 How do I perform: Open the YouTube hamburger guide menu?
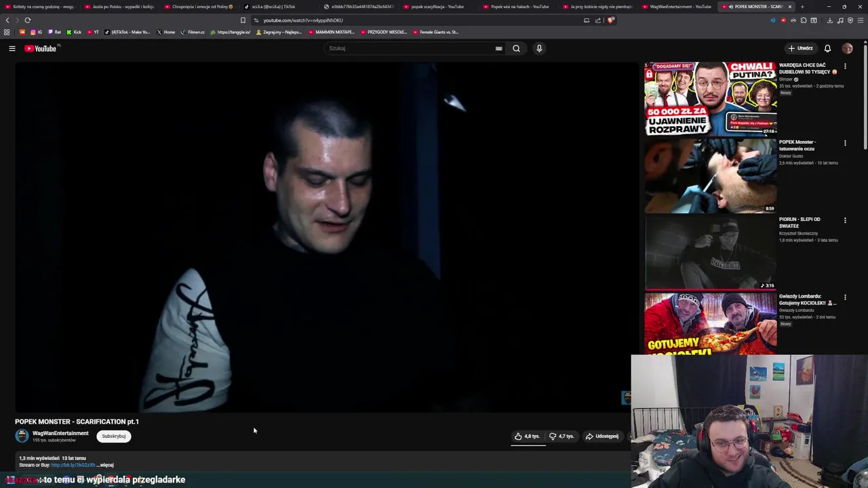[12, 48]
